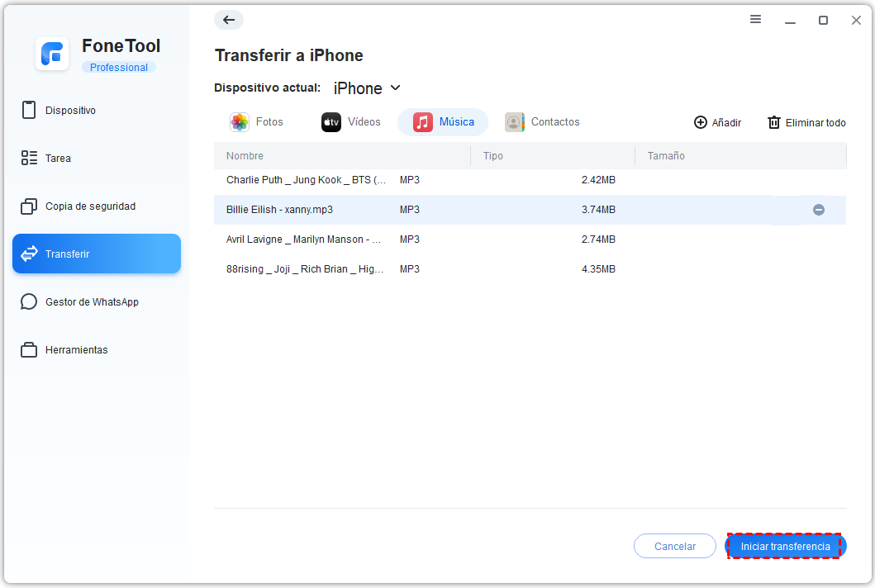Sort list by Nombre column header

(245, 156)
